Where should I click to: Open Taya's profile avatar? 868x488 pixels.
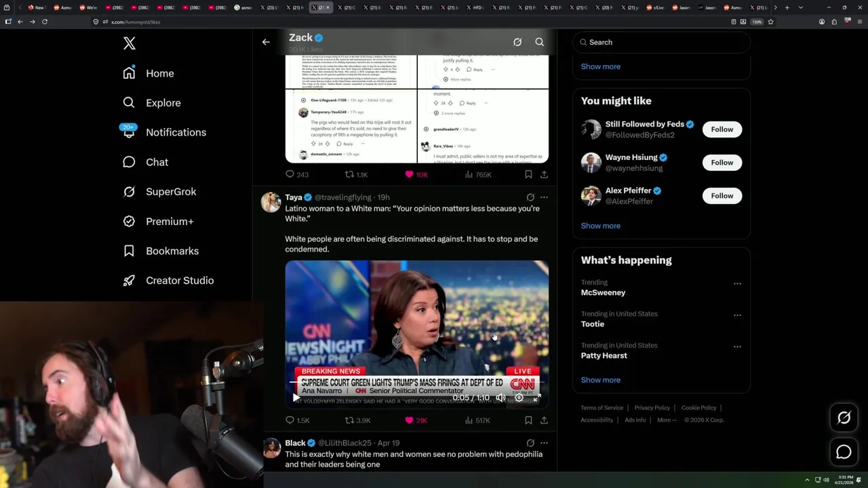[x=271, y=202]
